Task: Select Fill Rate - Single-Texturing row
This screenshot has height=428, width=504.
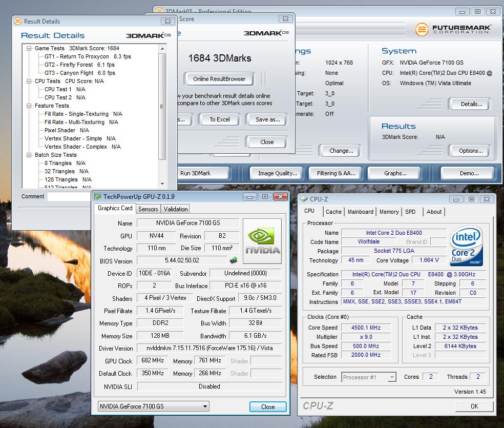Action: click(83, 114)
